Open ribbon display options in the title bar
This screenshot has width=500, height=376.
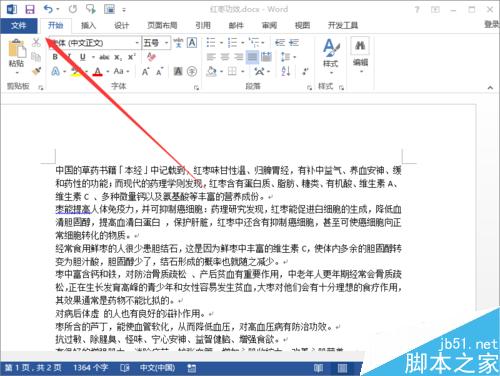(435, 10)
